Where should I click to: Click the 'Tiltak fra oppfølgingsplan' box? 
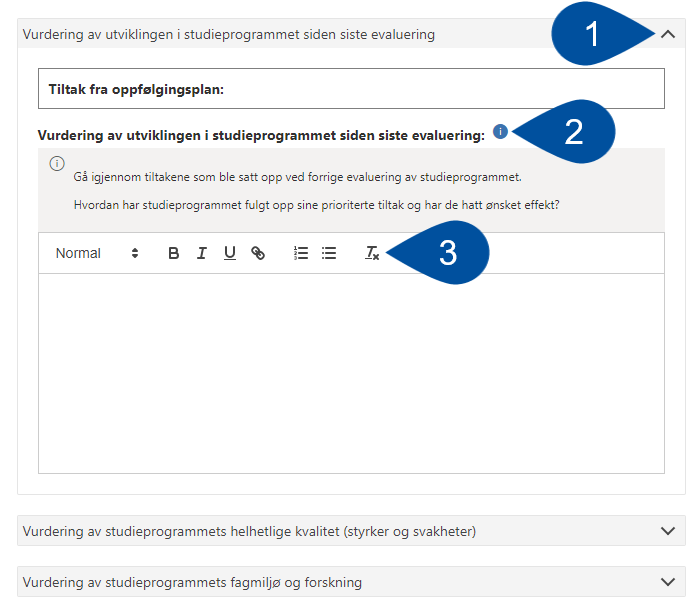coord(351,89)
